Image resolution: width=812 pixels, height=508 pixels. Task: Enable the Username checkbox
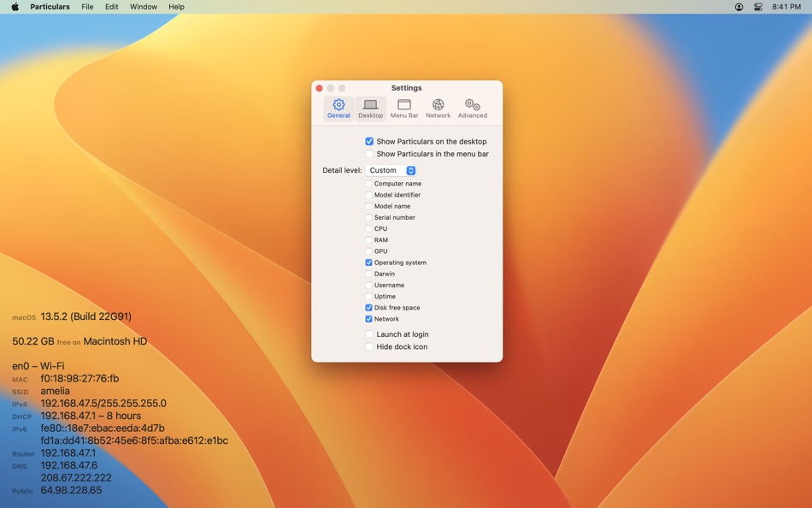pyautogui.click(x=368, y=285)
